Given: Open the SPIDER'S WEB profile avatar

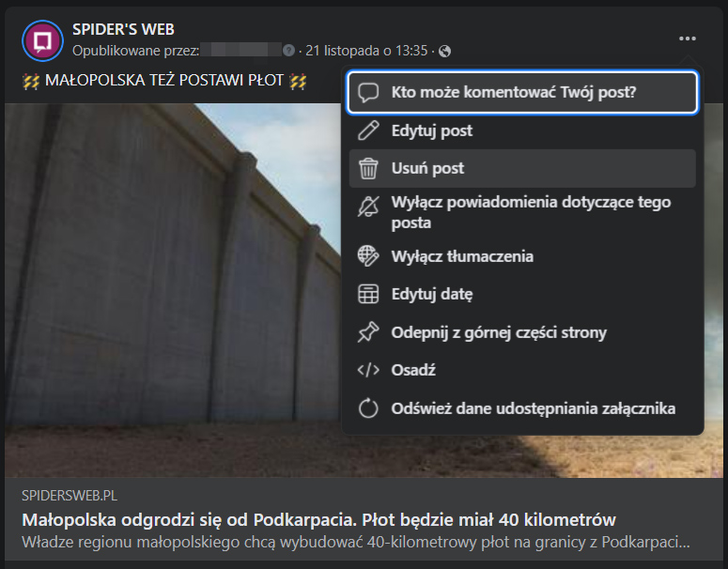Looking at the screenshot, I should point(42,40).
